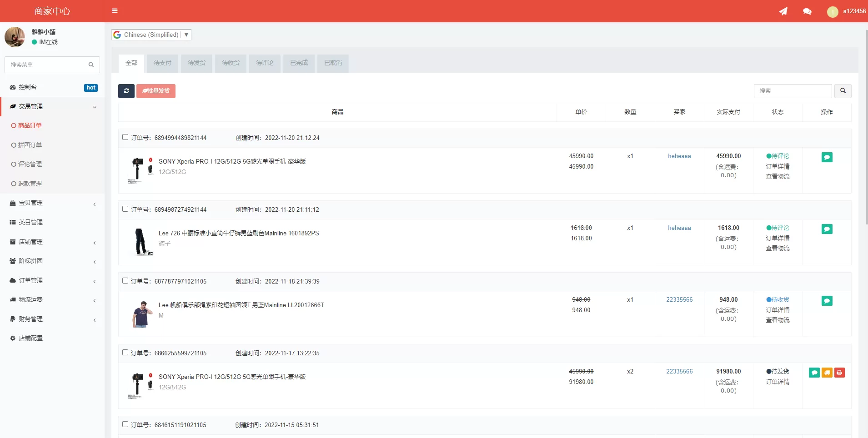Expand the 财务管理 sidebar menu
This screenshot has height=438, width=868.
(52, 319)
